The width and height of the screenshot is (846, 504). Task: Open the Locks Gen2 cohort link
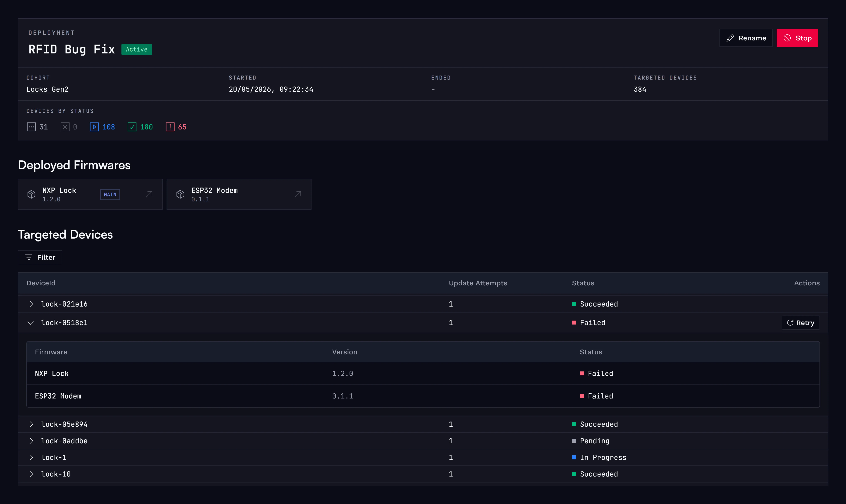pyautogui.click(x=48, y=89)
